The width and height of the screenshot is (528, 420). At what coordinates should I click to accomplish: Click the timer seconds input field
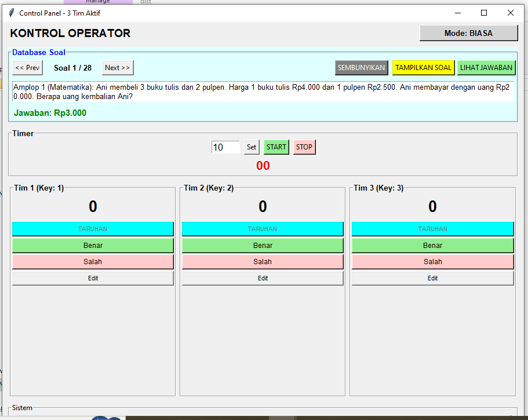(225, 147)
